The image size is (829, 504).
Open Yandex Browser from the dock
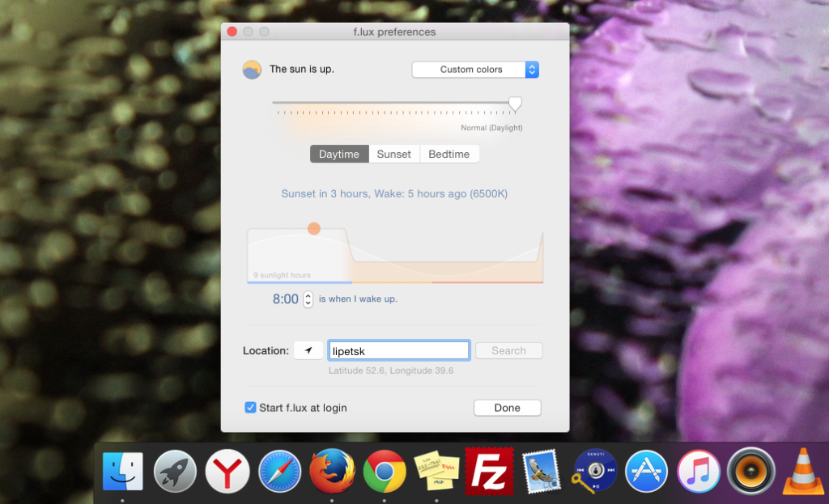pyautogui.click(x=227, y=471)
